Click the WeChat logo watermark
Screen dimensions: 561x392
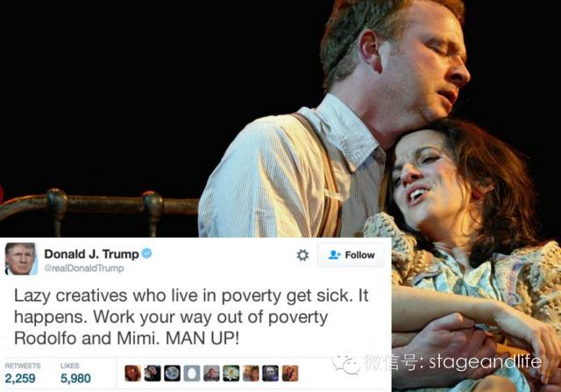[x=346, y=364]
